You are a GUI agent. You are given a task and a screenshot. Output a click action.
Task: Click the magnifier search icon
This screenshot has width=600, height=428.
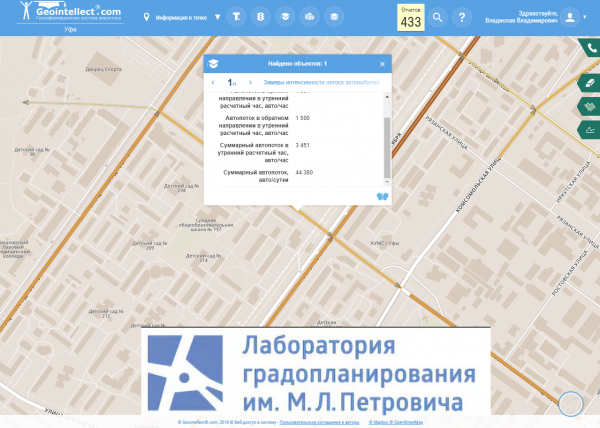tap(437, 17)
